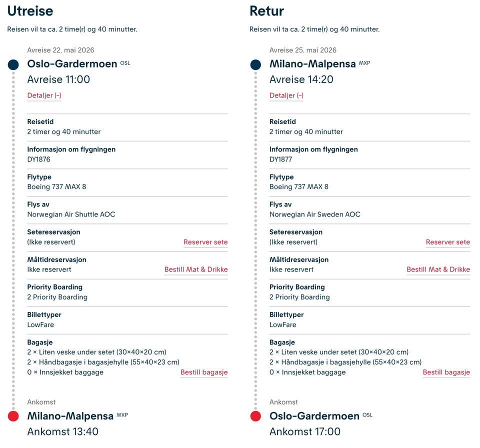Click red arrival dot beside Milano-Malpensa Ankomst 13:40
The height and width of the screenshot is (448, 480).
pyautogui.click(x=13, y=416)
